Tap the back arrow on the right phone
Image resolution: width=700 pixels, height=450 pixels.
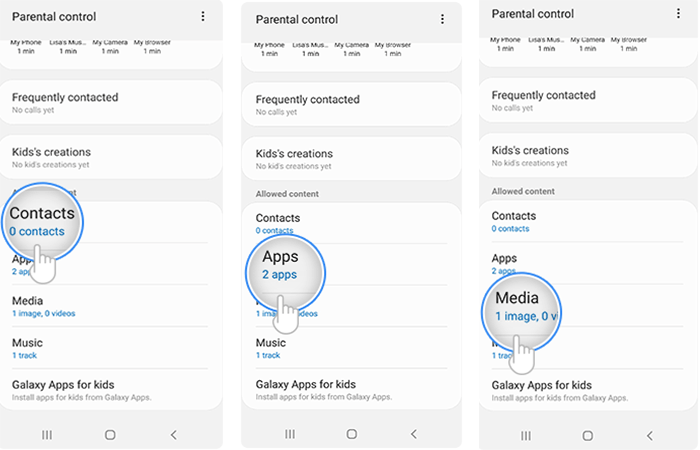650,435
